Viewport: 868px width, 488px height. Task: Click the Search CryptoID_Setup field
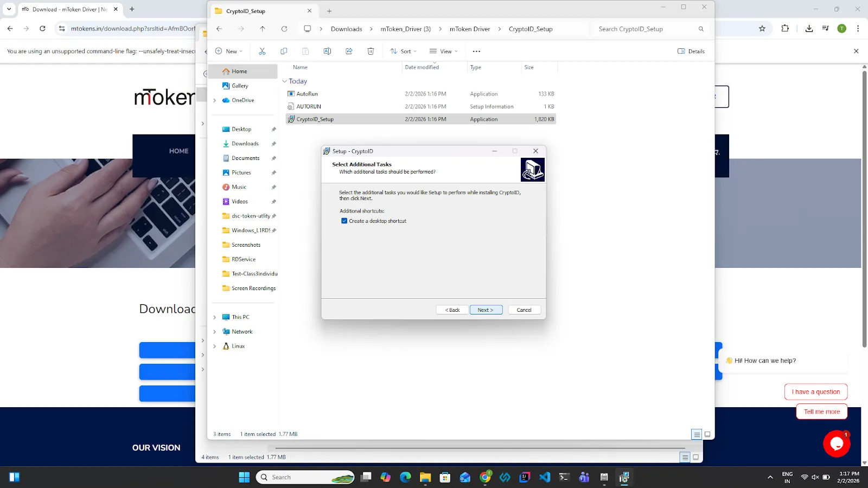[x=650, y=29]
